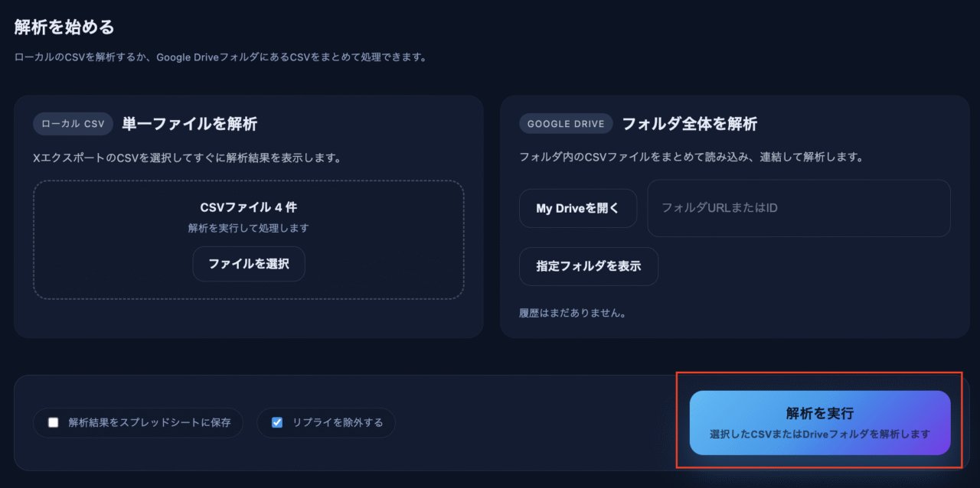Uncheck the リプライを除外する checkbox box
The height and width of the screenshot is (488, 980).
(x=277, y=422)
